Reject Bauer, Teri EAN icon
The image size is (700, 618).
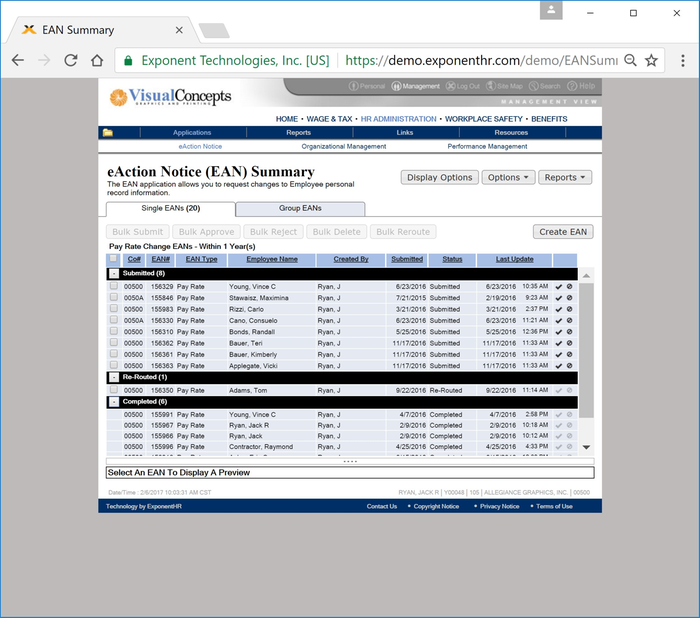pos(570,343)
